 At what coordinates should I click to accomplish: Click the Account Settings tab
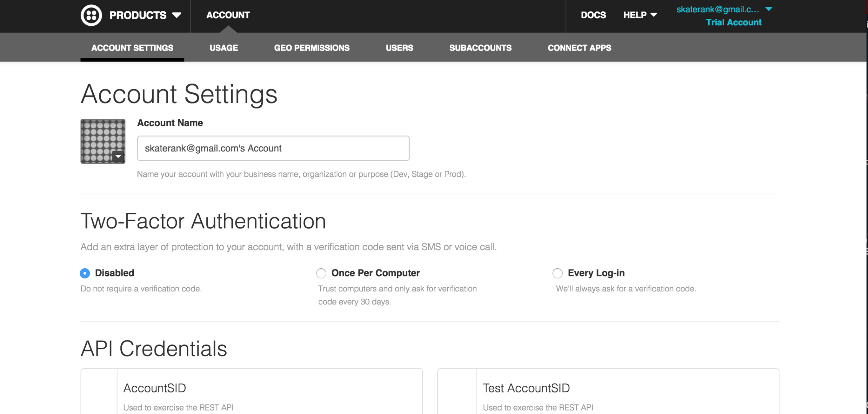click(132, 48)
